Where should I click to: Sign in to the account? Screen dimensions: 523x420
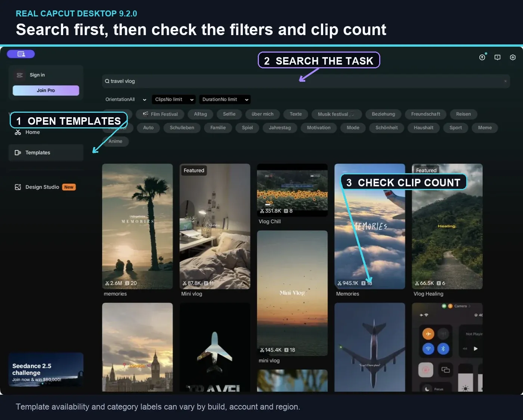[x=37, y=75]
